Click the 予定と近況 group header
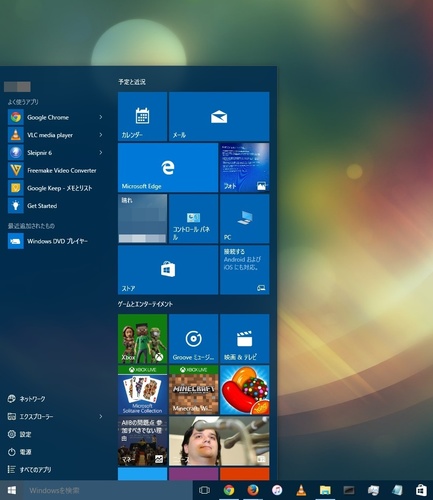 coord(132,82)
